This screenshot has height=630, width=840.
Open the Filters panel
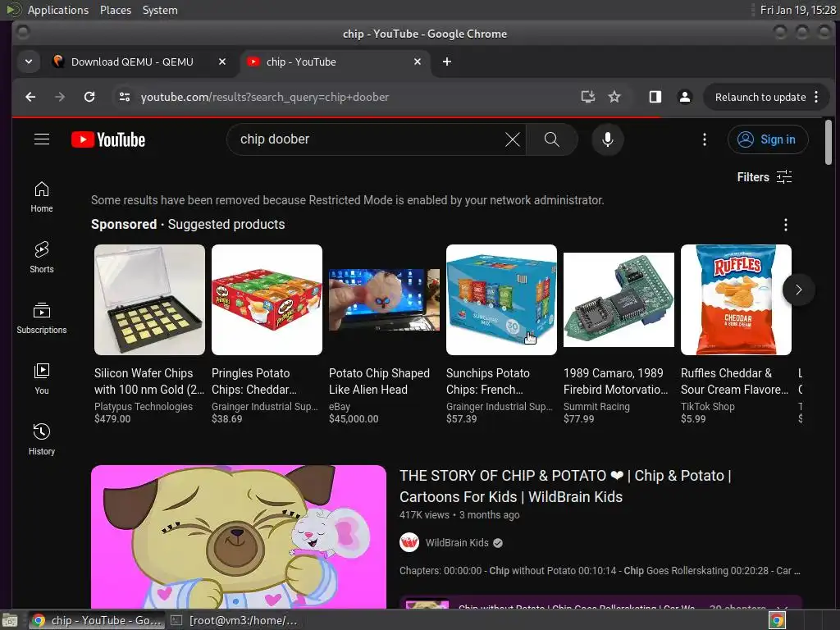[764, 177]
